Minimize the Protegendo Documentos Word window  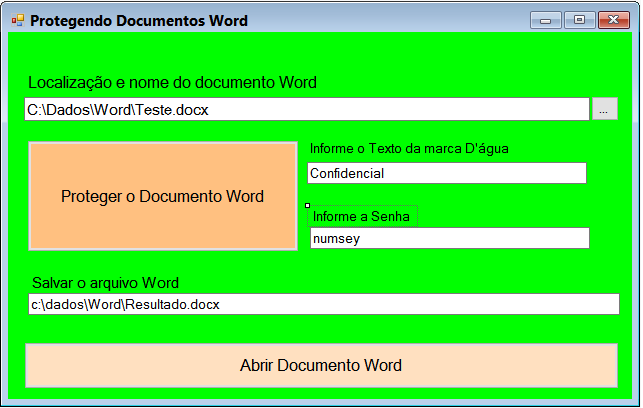point(545,20)
